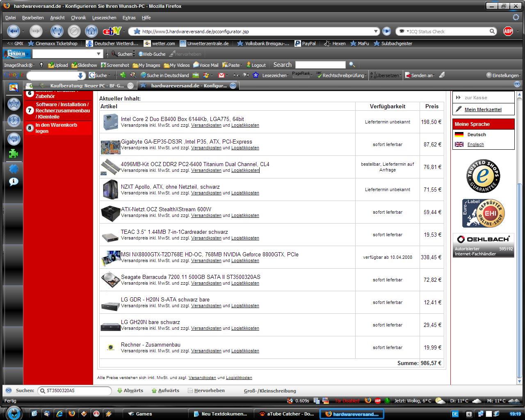Open the Adblock Plus ABP toolbar icon
The image size is (525, 420).
(508, 31)
